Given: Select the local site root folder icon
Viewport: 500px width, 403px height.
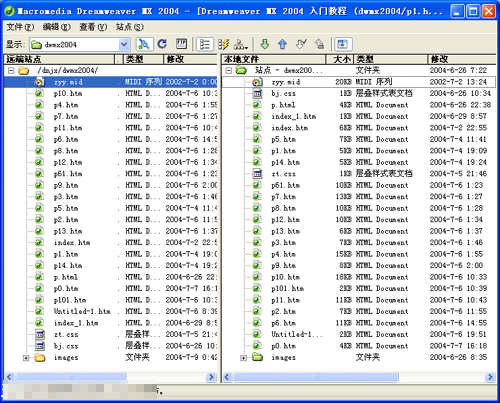Looking at the screenshot, I should pos(241,70).
